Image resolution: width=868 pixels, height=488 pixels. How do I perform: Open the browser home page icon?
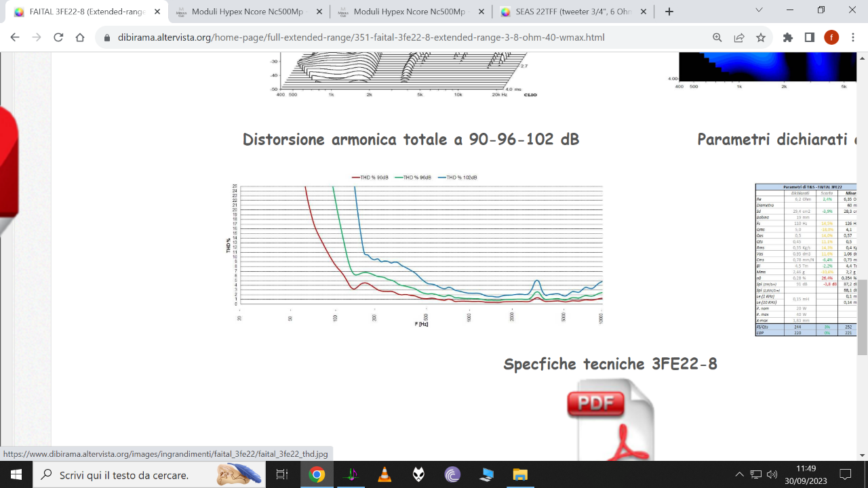point(80,38)
